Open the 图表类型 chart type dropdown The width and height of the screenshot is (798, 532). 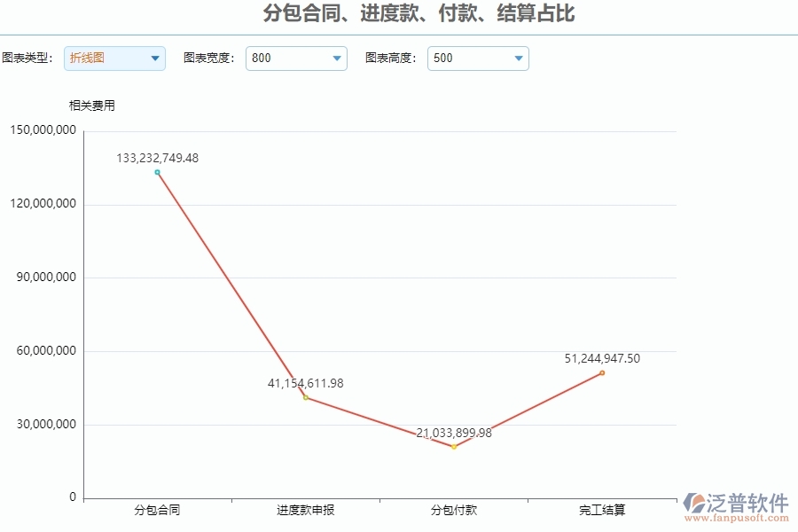pyautogui.click(x=153, y=59)
